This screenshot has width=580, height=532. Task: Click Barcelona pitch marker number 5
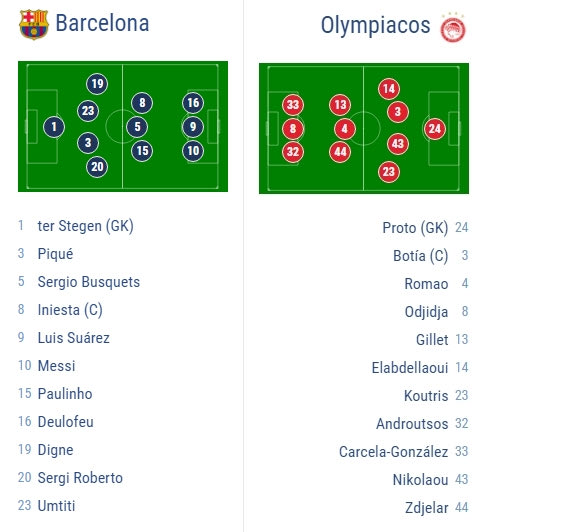pos(137,127)
